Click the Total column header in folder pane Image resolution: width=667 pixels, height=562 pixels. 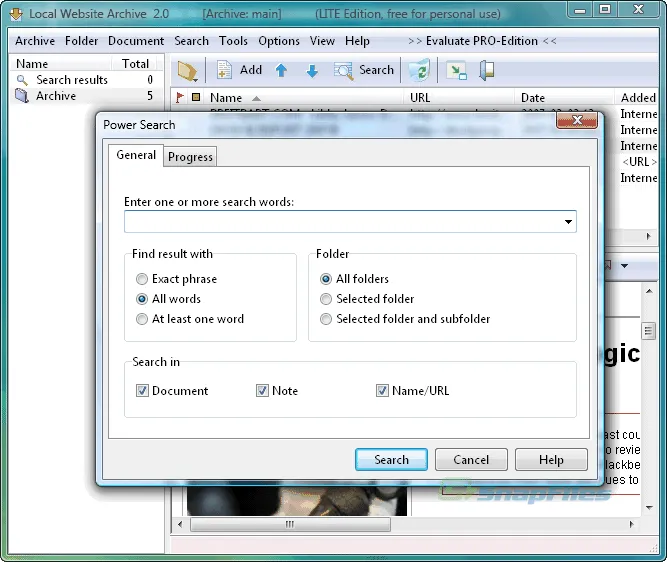(x=135, y=64)
